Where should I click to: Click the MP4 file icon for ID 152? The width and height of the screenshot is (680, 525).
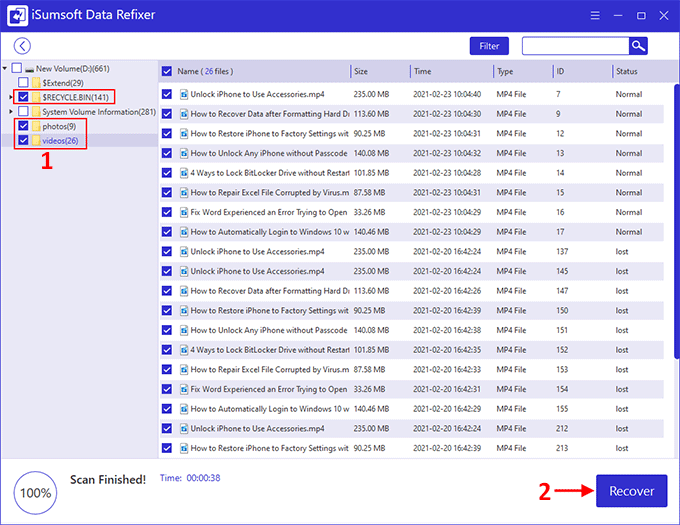click(x=184, y=350)
